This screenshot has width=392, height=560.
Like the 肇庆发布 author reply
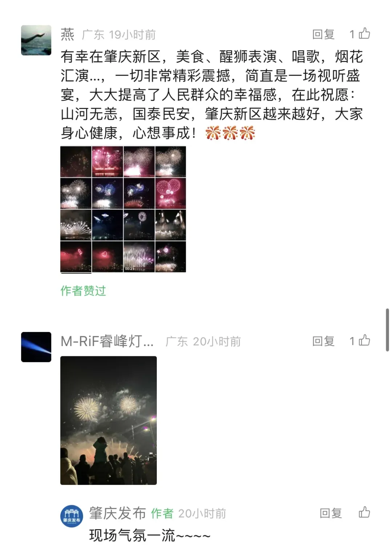point(364,512)
